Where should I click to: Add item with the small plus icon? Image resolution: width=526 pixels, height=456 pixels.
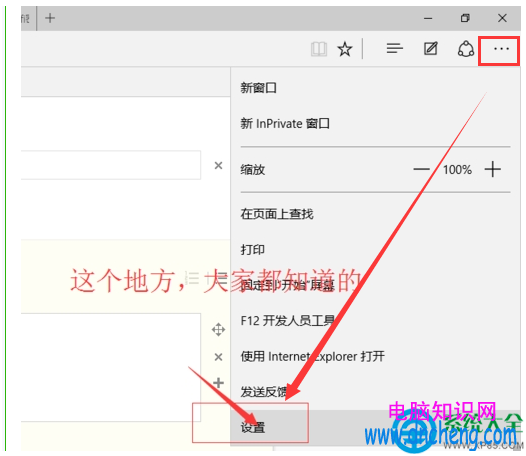point(218,383)
